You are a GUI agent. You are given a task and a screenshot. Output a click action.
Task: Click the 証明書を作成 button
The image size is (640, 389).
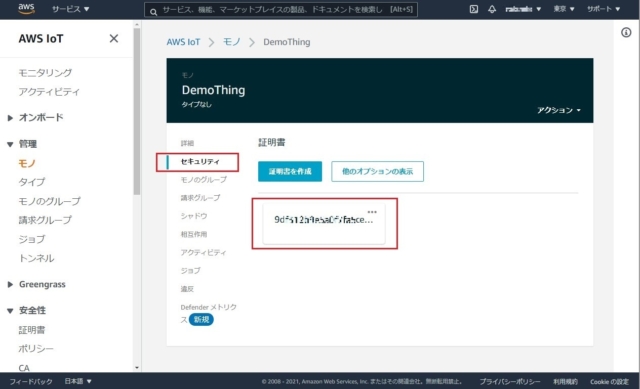coord(290,171)
